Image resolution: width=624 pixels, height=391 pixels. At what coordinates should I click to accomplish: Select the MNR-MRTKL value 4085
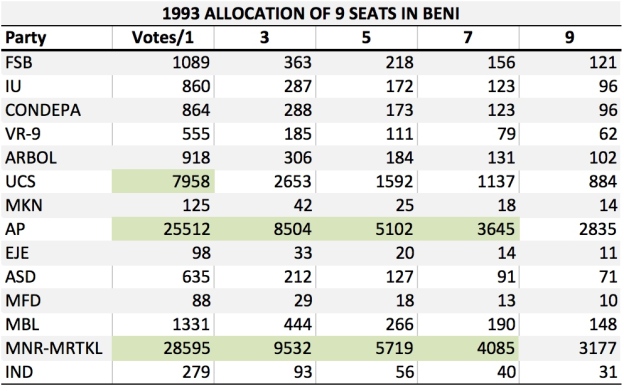[468, 348]
